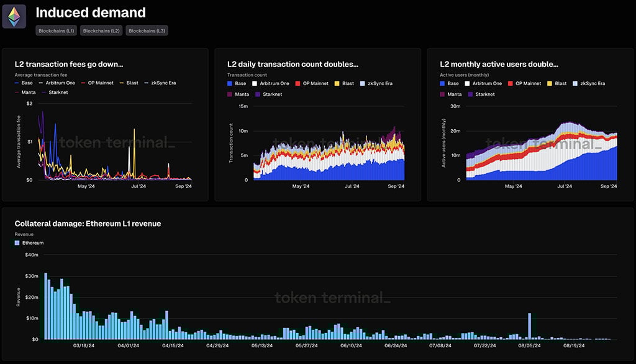Click May '24 label on transaction count chart
The width and height of the screenshot is (636, 364).
pos(301,186)
